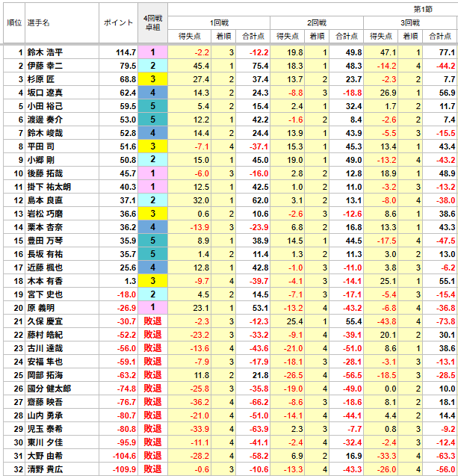Select player name 木本 有香
This screenshot has width=458, height=476.
pos(45,281)
